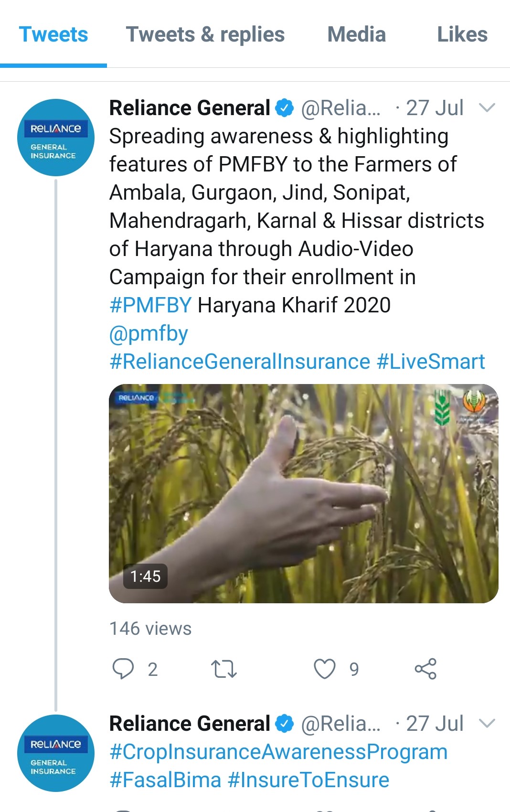Image resolution: width=510 pixels, height=812 pixels.
Task: Like the PMFBY tweet with heart icon
Action: click(325, 669)
